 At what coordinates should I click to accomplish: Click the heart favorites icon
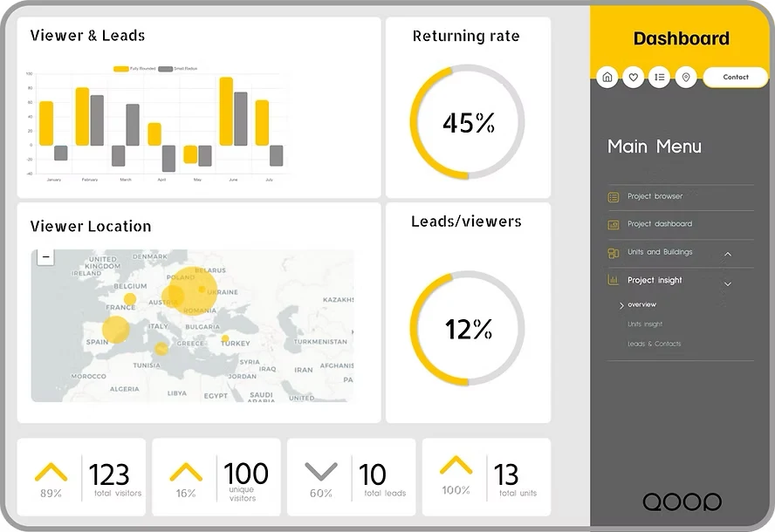633,77
